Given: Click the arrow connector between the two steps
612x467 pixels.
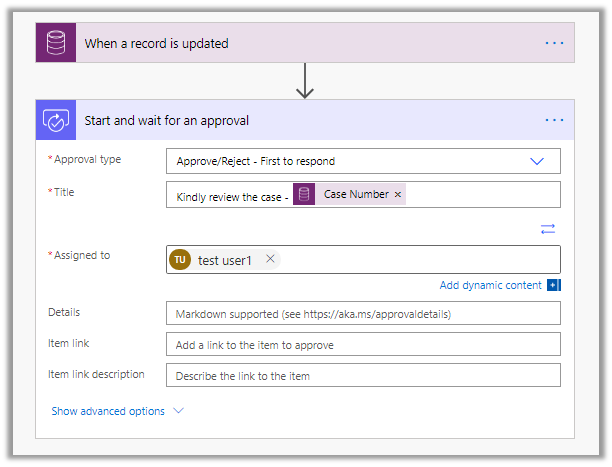Looking at the screenshot, I should (x=305, y=81).
